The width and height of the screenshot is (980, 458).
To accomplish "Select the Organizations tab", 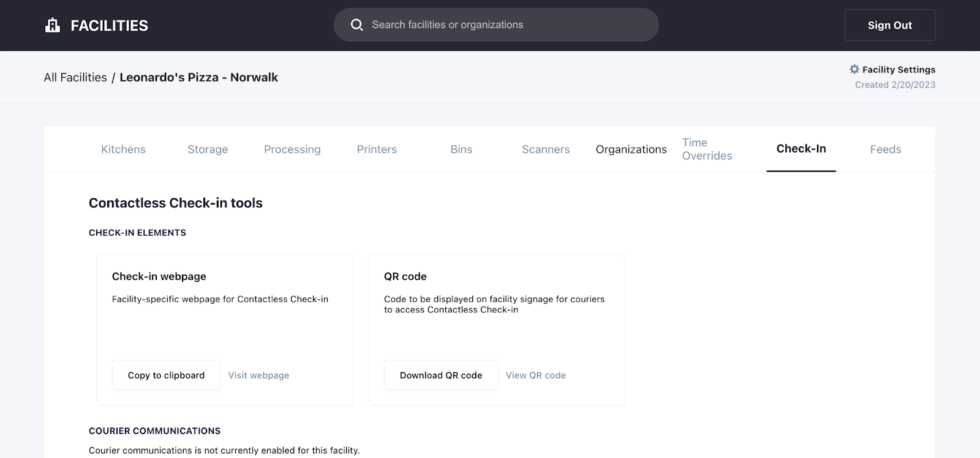I will coord(631,149).
